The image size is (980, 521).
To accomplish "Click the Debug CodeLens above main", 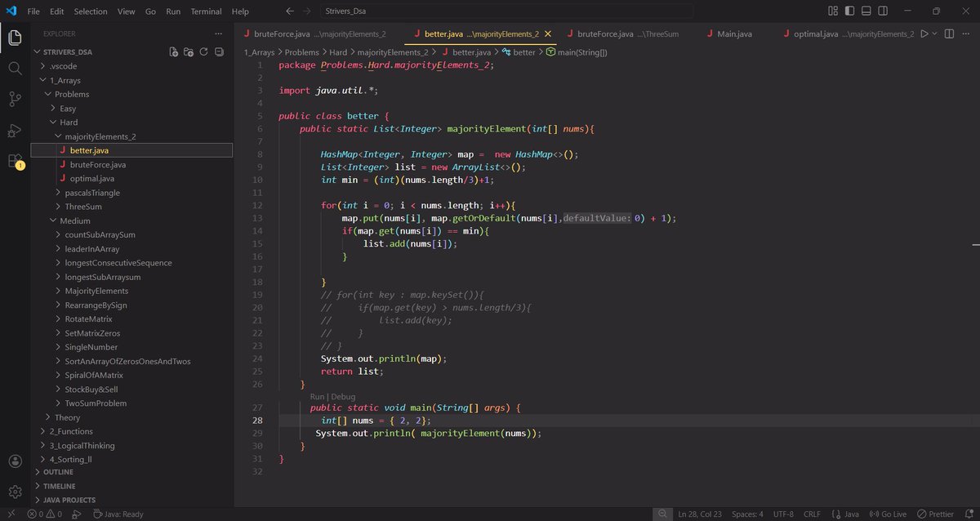I will [344, 396].
